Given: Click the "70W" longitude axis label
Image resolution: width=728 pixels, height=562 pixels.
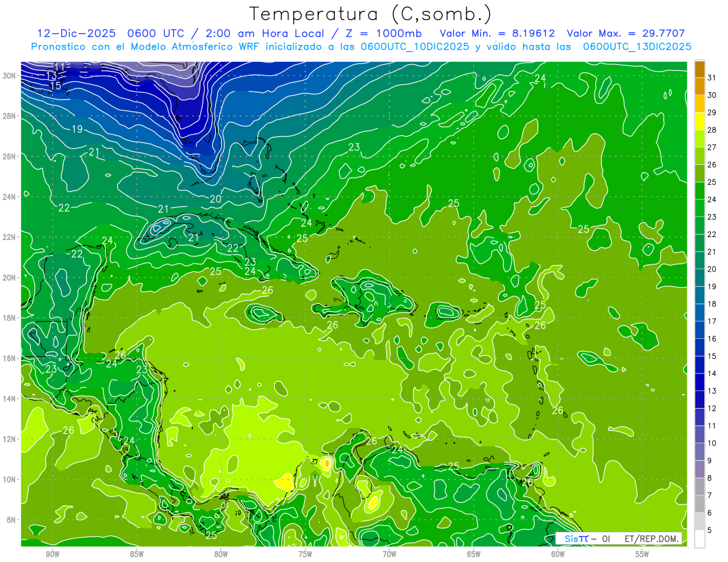Looking at the screenshot, I should (x=389, y=554).
